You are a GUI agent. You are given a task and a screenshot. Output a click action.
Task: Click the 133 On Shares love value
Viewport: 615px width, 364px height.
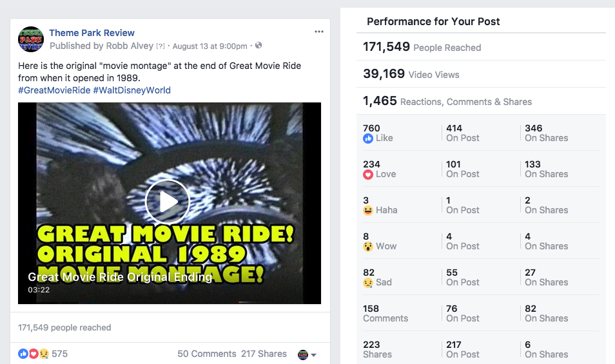coord(547,169)
